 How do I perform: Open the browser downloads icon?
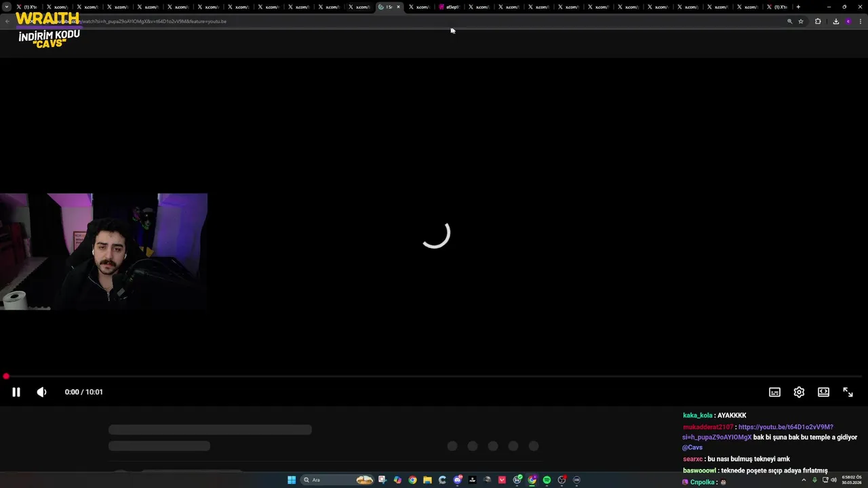tap(835, 21)
